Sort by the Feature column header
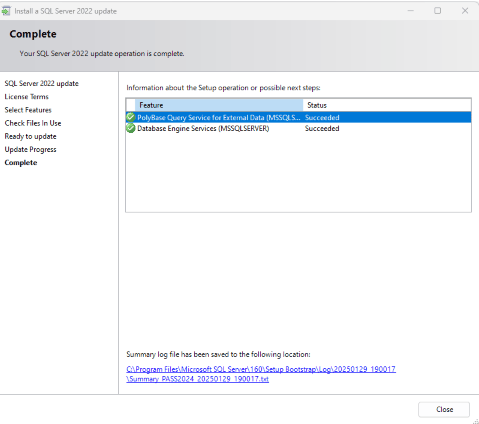Screen dimensions: 479x424 click(x=219, y=105)
